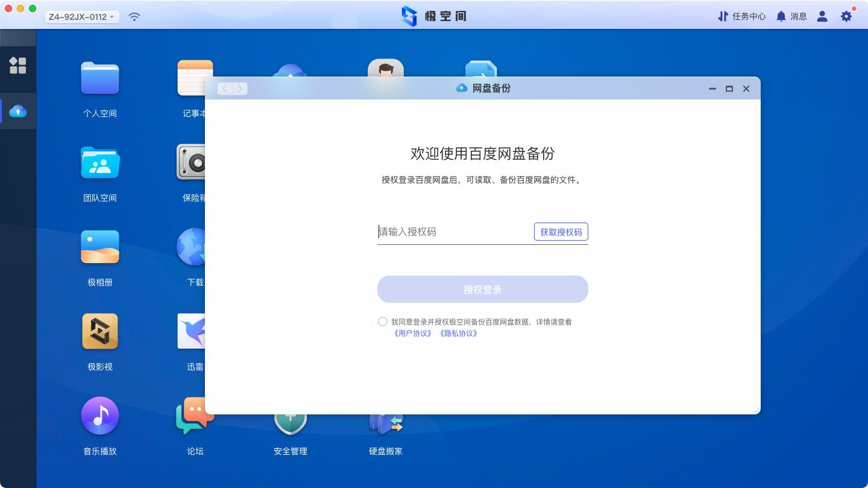Viewport: 868px width, 488px height.
Task: Open the 论坛 forum app
Action: tap(194, 416)
